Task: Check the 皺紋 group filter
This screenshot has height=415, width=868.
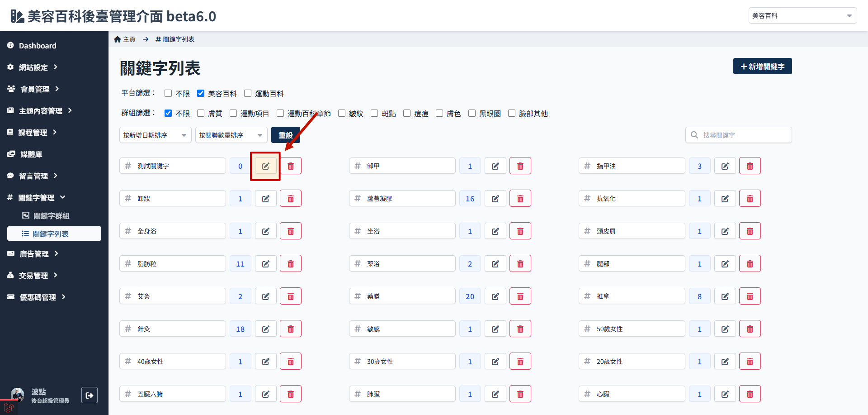Action: coord(342,113)
